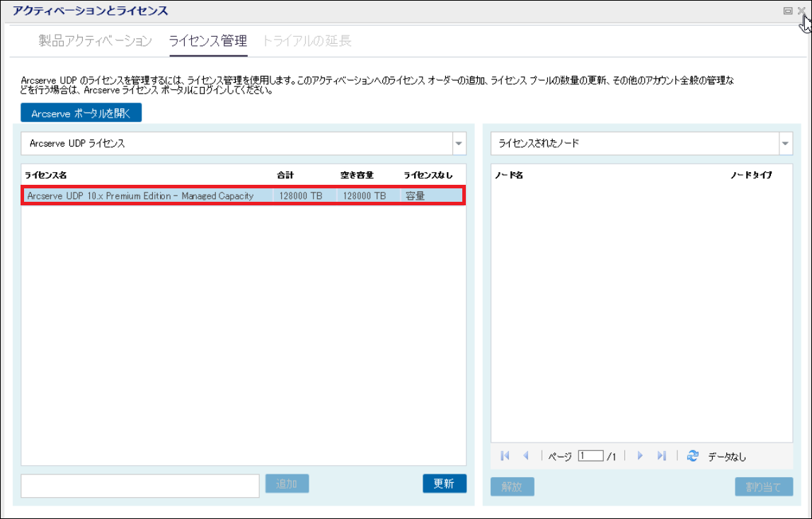Image resolution: width=812 pixels, height=519 pixels.
Task: Click the 合計 column header
Action: point(285,175)
